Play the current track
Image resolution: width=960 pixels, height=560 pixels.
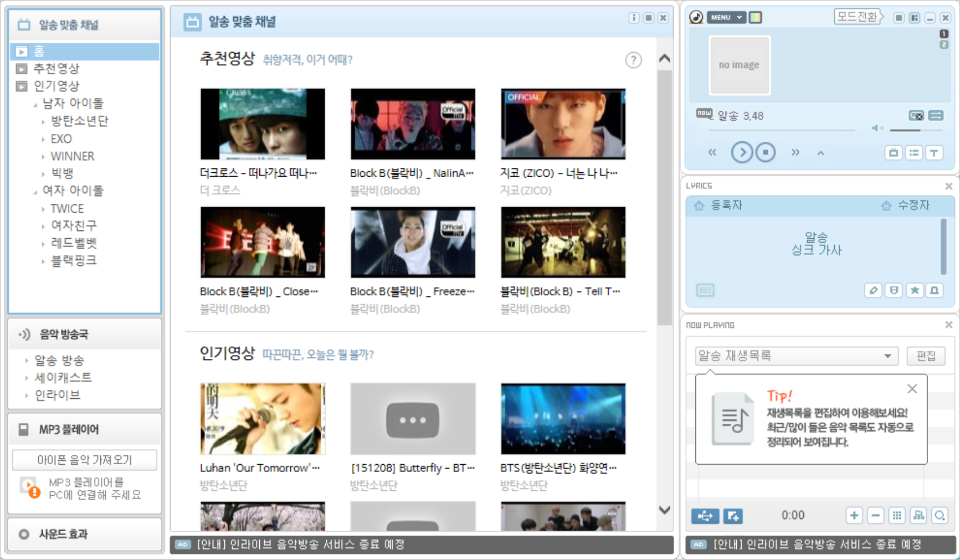tap(742, 152)
